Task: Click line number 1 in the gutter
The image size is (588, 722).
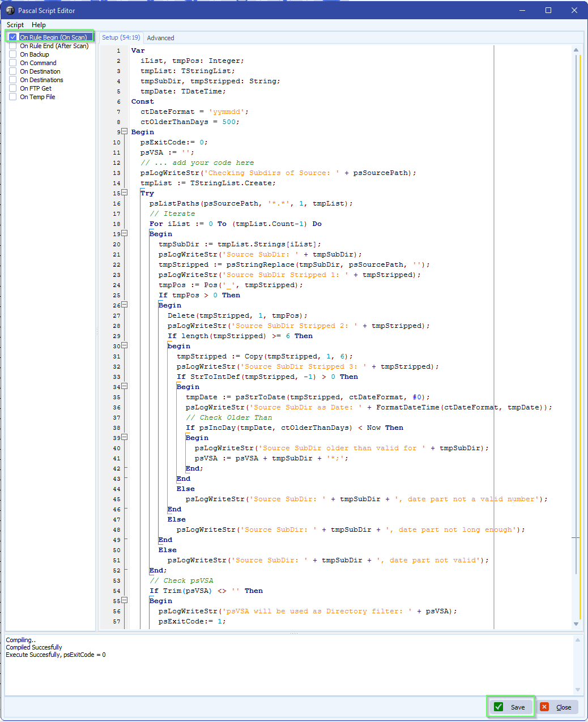Action: click(x=118, y=50)
